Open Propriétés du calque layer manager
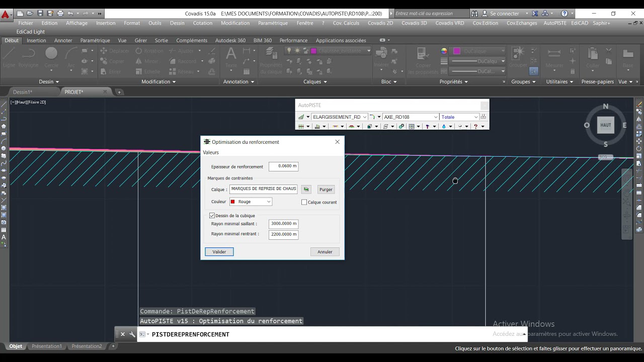Screen dimensions: 644x362 [271, 60]
